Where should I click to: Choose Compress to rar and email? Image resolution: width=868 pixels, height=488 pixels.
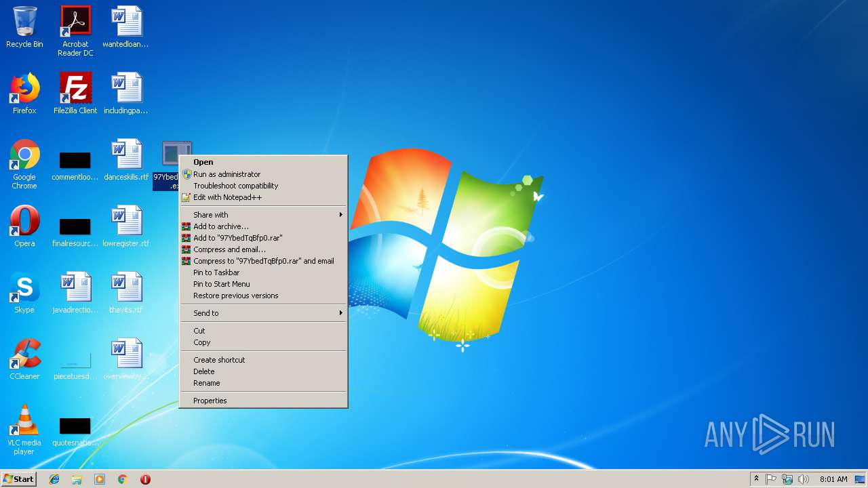pos(263,261)
